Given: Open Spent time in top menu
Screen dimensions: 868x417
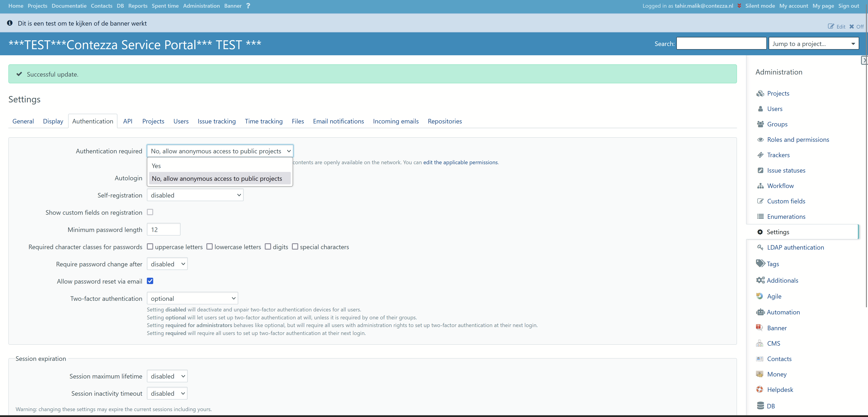Looking at the screenshot, I should pos(165,6).
